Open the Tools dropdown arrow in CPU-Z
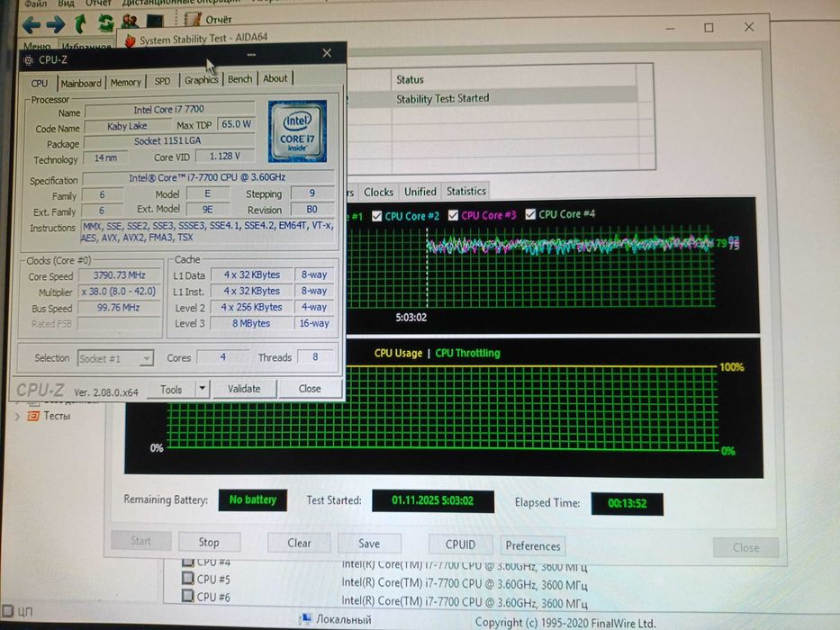 (x=202, y=389)
